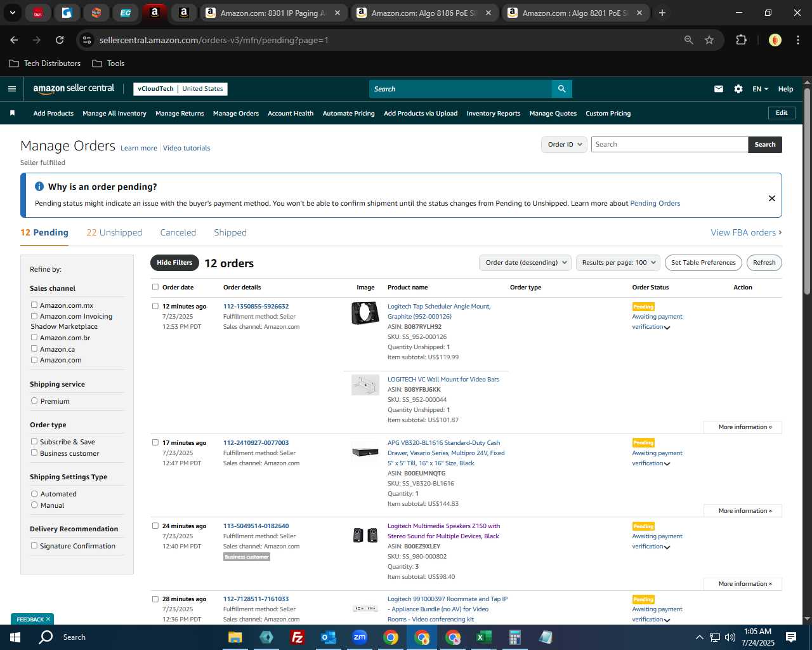This screenshot has width=812, height=650.
Task: Expand More information for order 113-5049514-0182640
Action: (x=743, y=584)
